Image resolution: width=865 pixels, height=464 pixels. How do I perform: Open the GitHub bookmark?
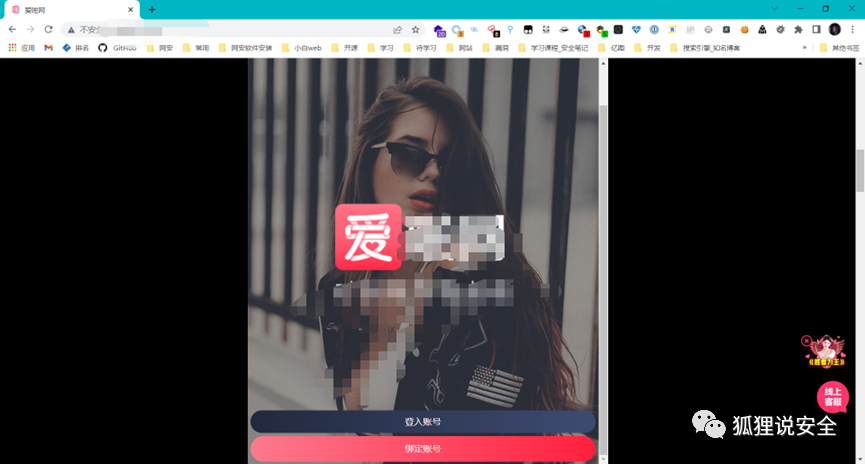tap(117, 48)
